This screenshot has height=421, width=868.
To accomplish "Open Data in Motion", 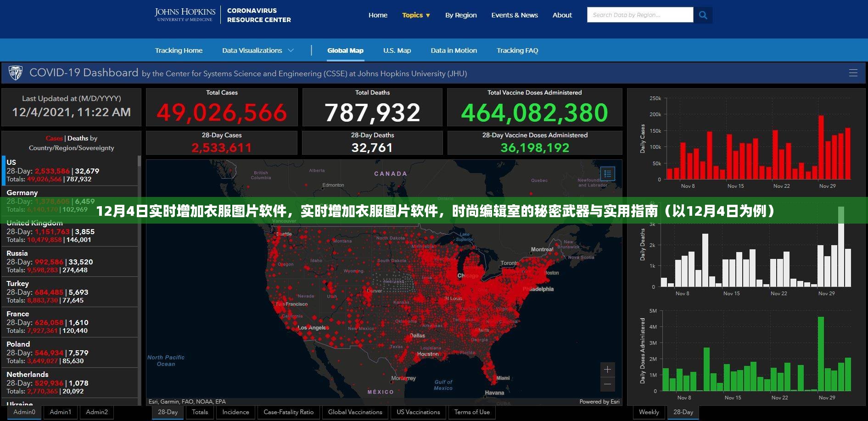I will [x=454, y=51].
